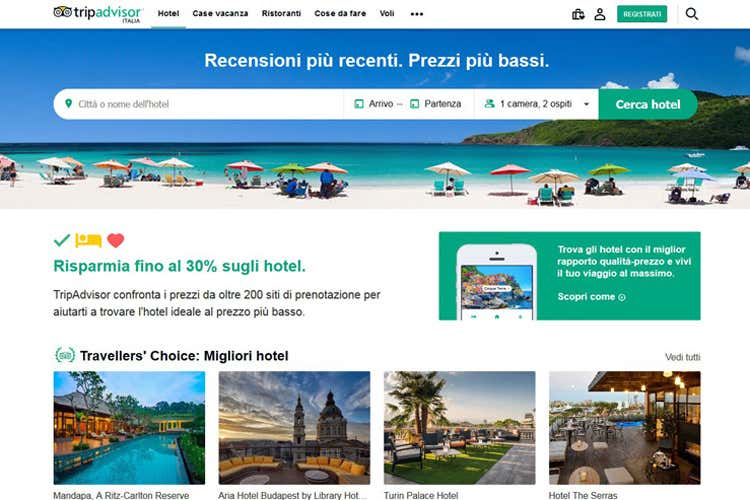Open the Turin Palace Hotel photo
Viewport: 750px width, 500px height.
click(x=460, y=428)
